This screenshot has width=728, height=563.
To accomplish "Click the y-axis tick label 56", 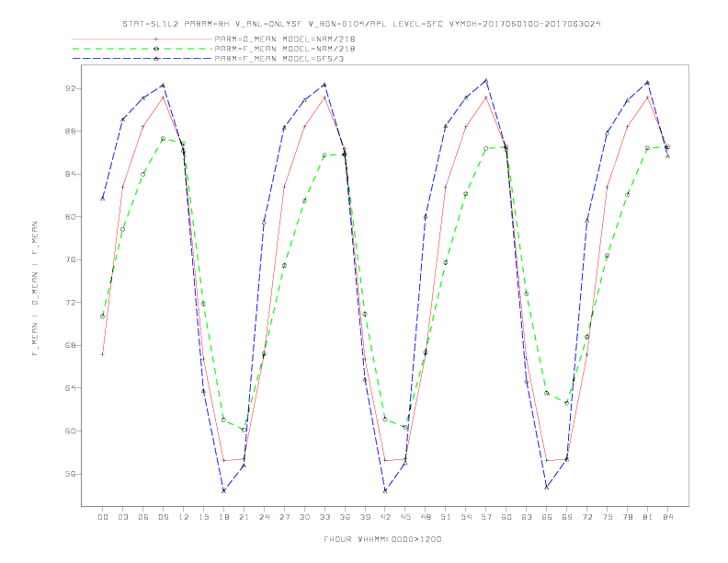I will point(71,474).
